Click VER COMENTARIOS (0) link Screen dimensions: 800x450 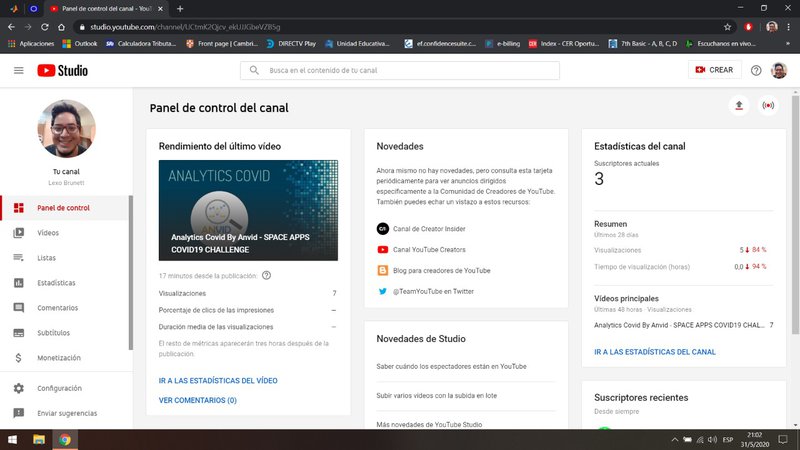coord(197,400)
